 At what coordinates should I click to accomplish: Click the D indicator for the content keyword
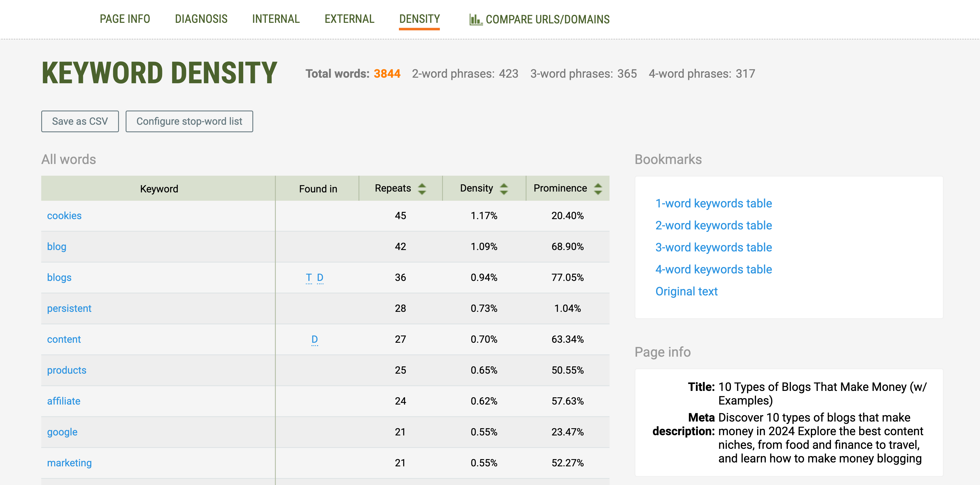[x=315, y=339]
